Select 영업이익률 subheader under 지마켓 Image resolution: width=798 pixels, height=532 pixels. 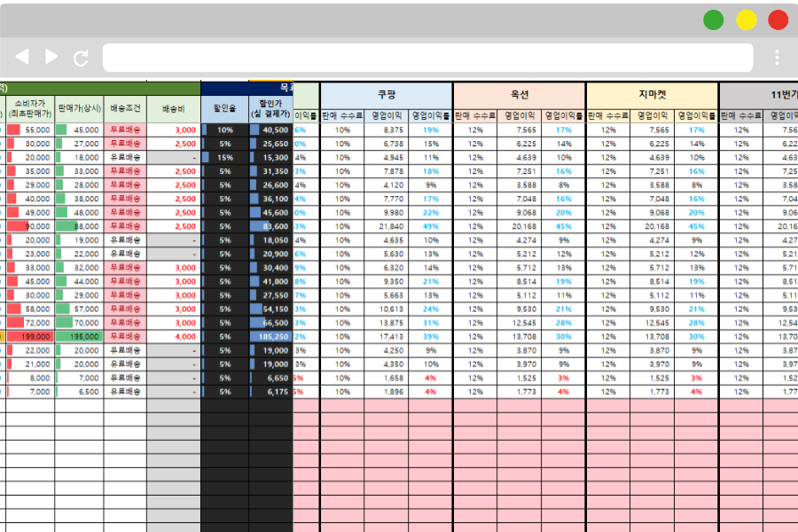tap(696, 116)
